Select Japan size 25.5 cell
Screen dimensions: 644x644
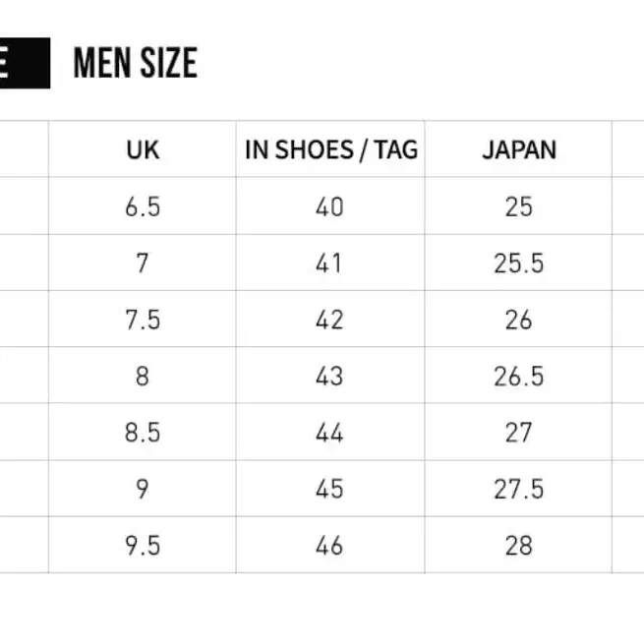pyautogui.click(x=518, y=263)
